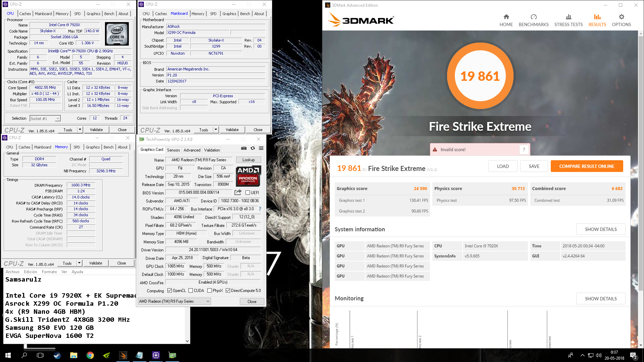Open Bench tab in Mainboard CPU-Z window
The height and width of the screenshot is (362, 644).
click(245, 14)
